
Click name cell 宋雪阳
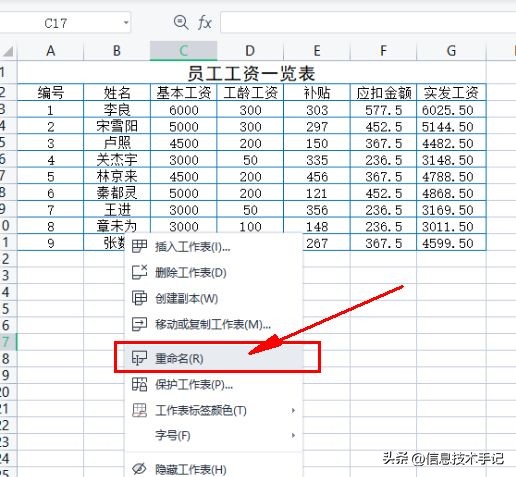tap(117, 126)
